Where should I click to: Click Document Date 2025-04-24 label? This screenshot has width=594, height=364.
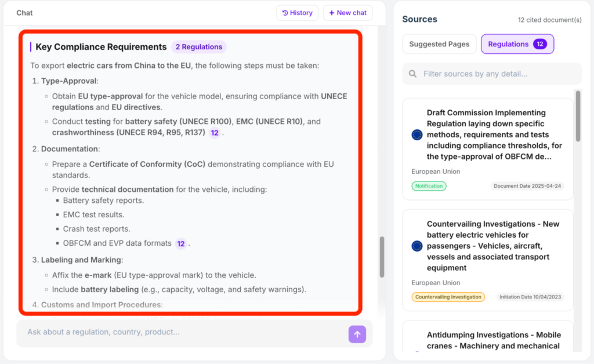pyautogui.click(x=527, y=186)
